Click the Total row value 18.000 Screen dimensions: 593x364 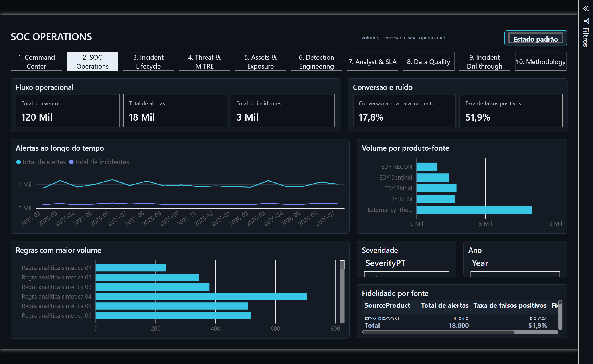pyautogui.click(x=459, y=325)
